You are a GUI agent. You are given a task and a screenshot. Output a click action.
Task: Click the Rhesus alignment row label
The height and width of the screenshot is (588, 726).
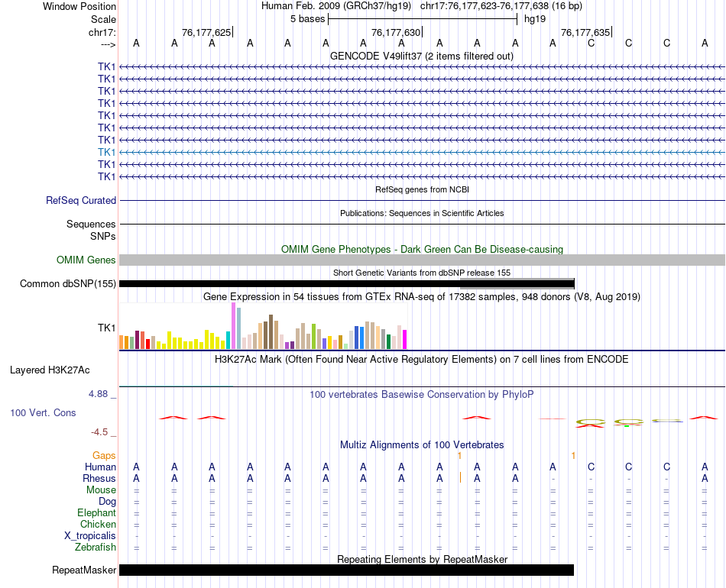click(99, 478)
